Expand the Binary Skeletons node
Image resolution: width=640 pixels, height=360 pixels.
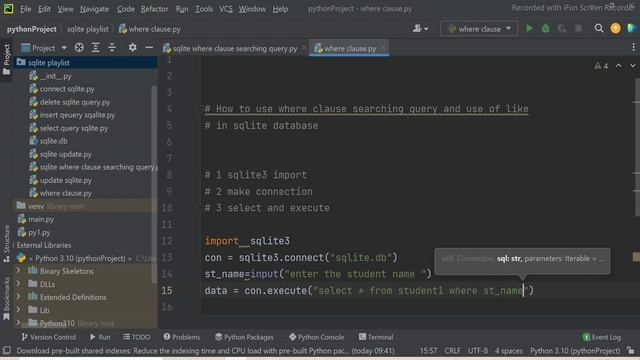[18, 271]
